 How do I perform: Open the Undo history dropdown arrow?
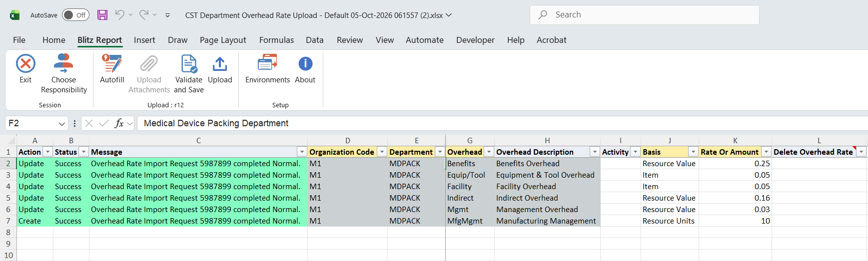tap(130, 15)
